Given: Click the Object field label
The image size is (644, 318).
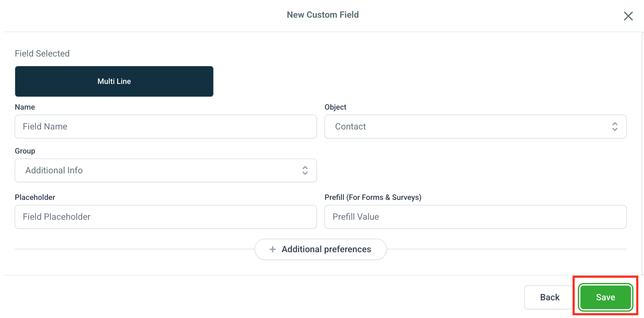Looking at the screenshot, I should pyautogui.click(x=335, y=107).
